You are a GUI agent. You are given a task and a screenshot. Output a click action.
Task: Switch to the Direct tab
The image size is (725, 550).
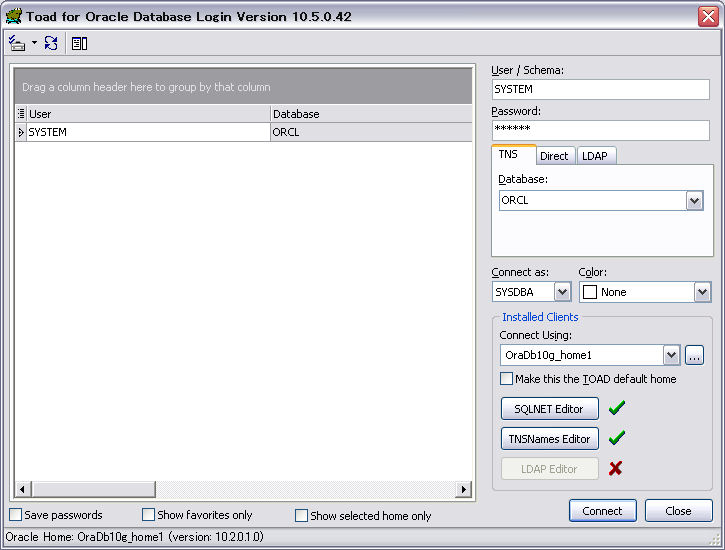tap(554, 156)
